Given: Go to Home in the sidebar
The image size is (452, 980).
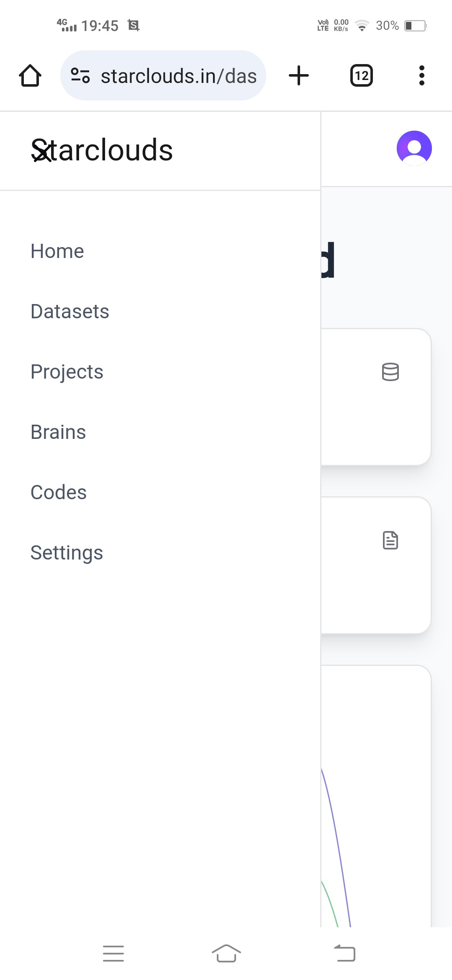Looking at the screenshot, I should click(x=57, y=251).
